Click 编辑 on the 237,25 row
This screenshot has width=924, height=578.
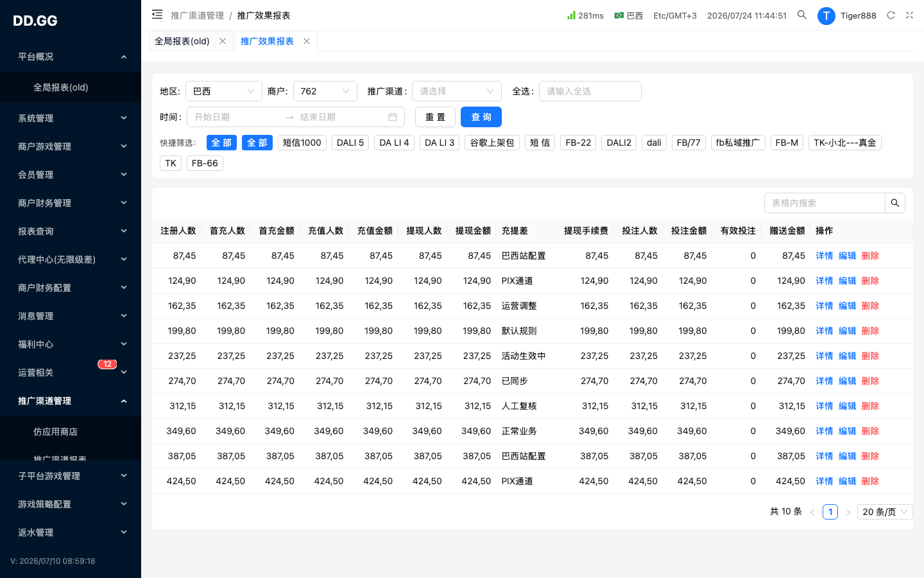click(x=848, y=356)
